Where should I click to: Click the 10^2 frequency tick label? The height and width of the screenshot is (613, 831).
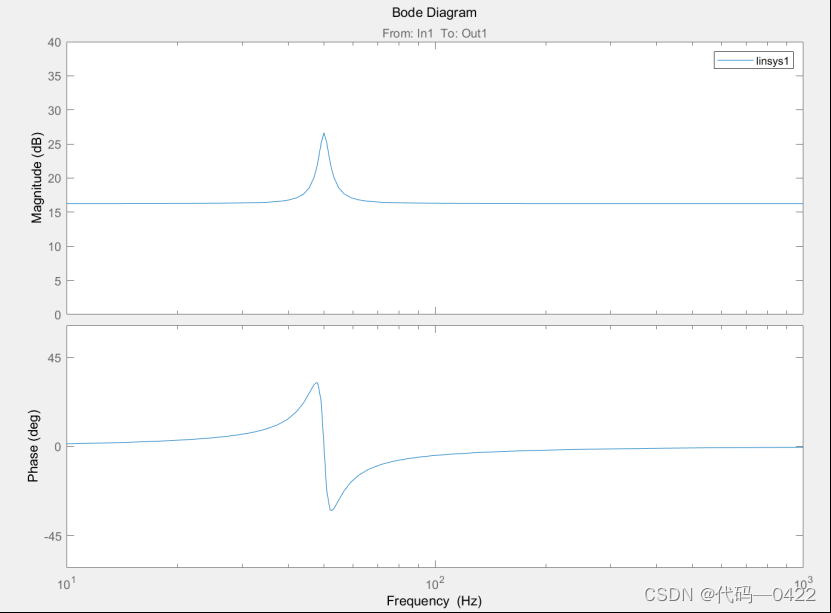pos(435,583)
